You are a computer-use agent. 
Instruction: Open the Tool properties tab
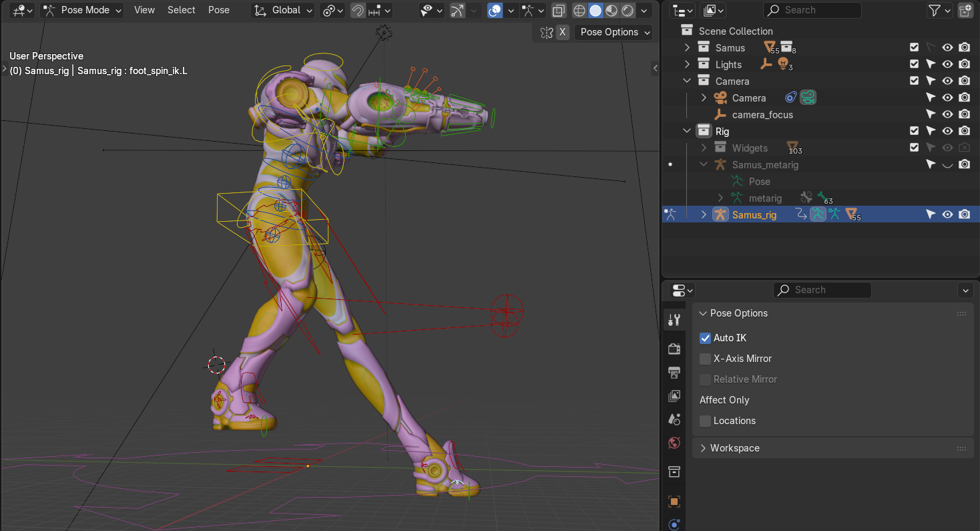point(674,320)
